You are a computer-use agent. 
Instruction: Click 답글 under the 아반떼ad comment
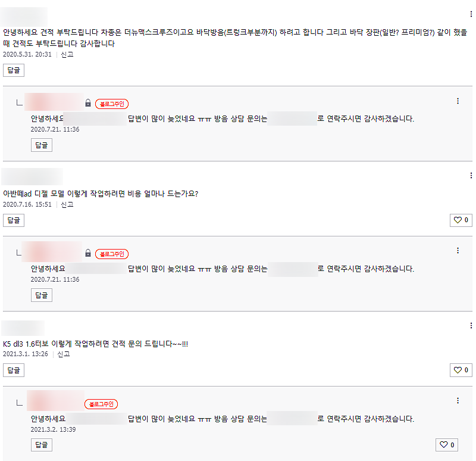pyautogui.click(x=14, y=220)
